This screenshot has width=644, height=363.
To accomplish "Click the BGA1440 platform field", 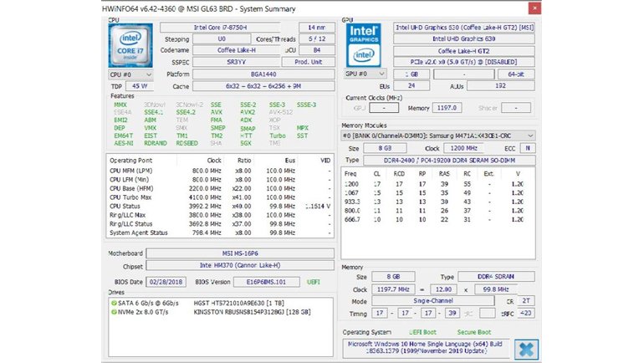I will pyautogui.click(x=263, y=74).
